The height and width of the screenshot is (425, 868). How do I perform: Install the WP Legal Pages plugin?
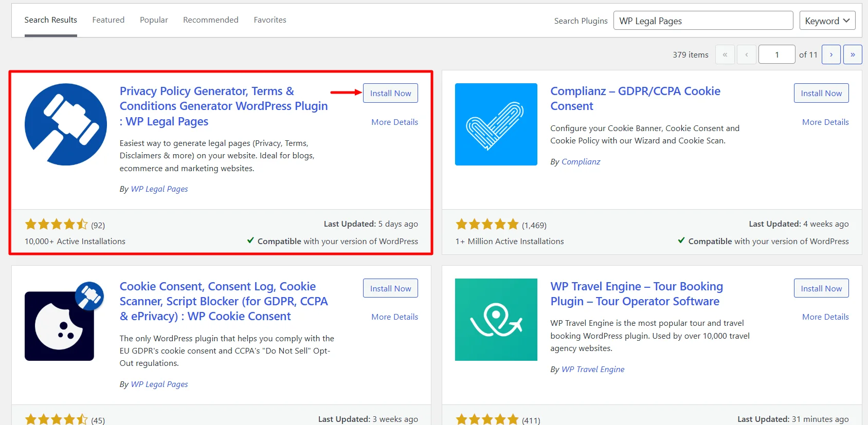click(x=390, y=93)
